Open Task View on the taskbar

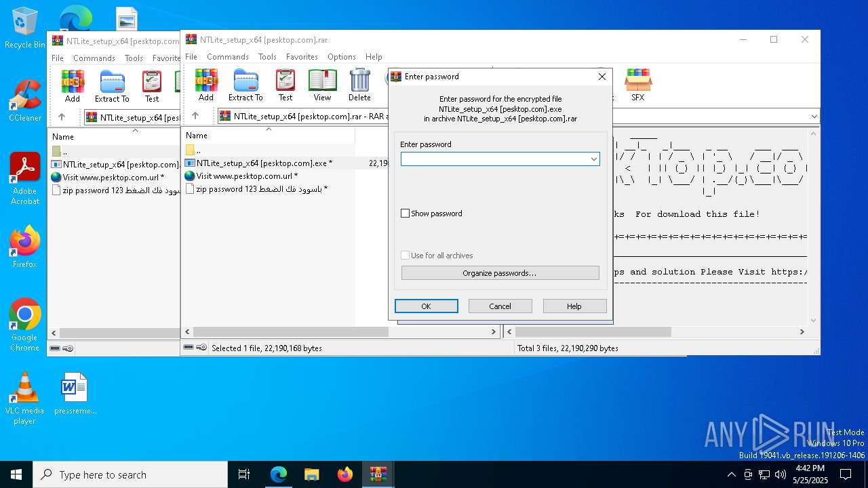click(x=244, y=474)
